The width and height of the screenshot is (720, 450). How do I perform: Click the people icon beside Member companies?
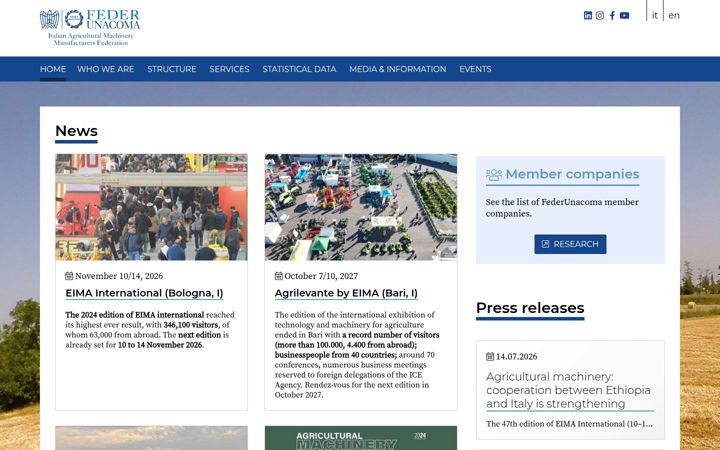coord(494,174)
